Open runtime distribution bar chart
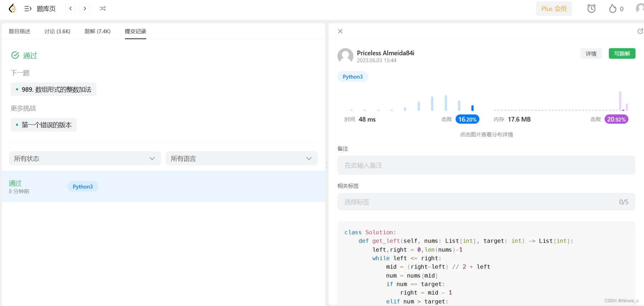Viewport: 644px width, 306px height. point(412,102)
